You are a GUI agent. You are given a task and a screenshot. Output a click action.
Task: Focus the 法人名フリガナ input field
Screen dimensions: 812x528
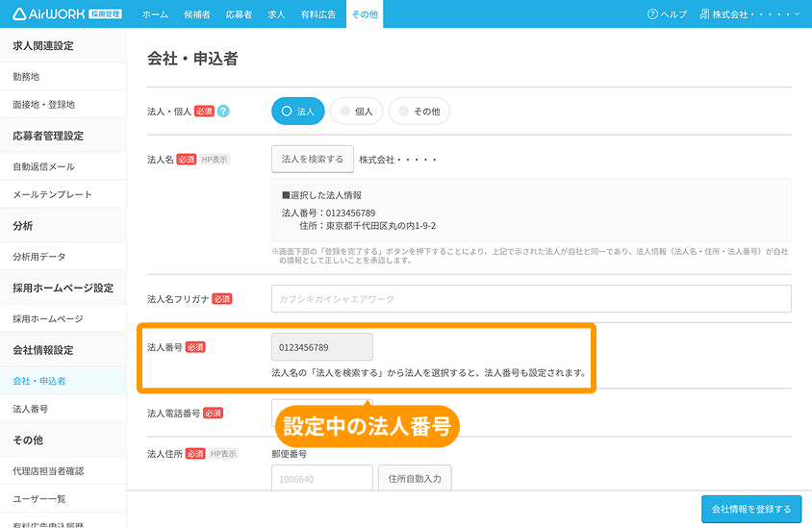click(x=531, y=299)
